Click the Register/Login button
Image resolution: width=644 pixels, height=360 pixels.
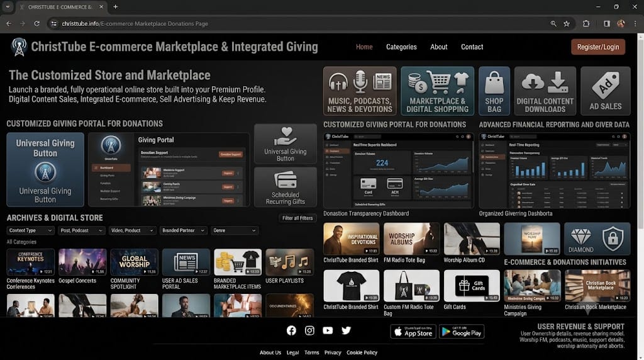598,47
